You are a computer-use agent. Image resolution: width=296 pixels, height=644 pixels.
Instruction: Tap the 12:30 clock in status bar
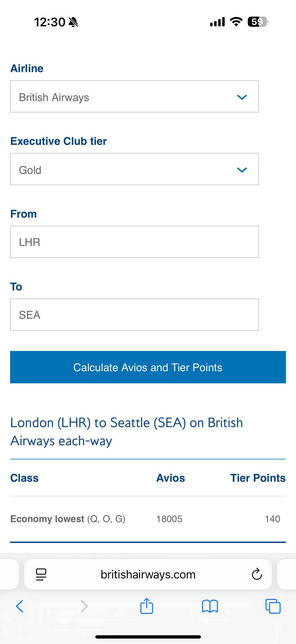pos(50,22)
